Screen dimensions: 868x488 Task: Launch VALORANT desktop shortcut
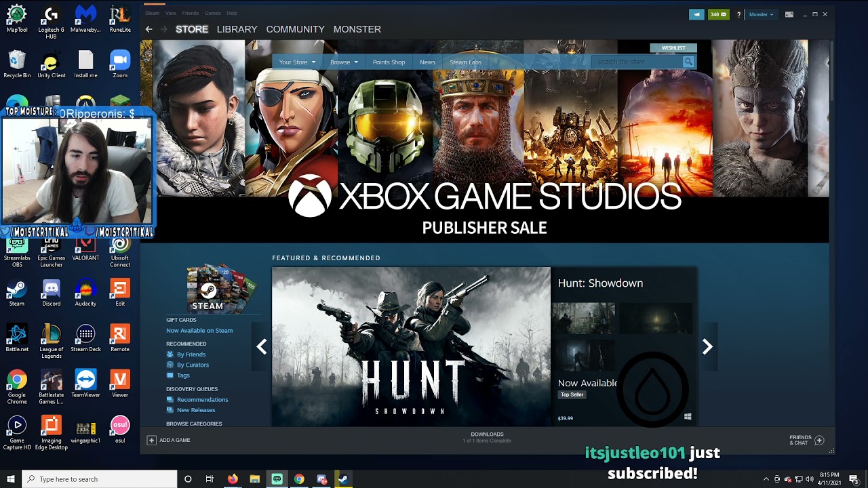tap(85, 247)
